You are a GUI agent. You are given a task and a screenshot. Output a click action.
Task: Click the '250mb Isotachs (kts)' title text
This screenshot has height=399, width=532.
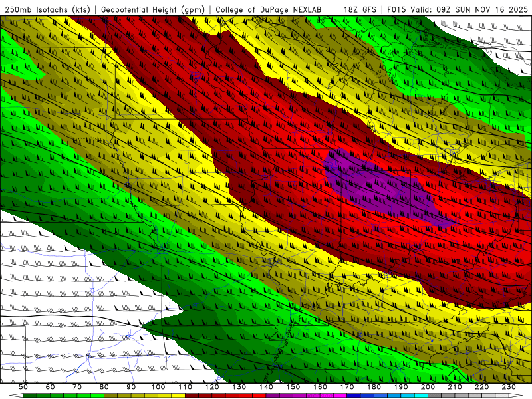tap(48, 10)
